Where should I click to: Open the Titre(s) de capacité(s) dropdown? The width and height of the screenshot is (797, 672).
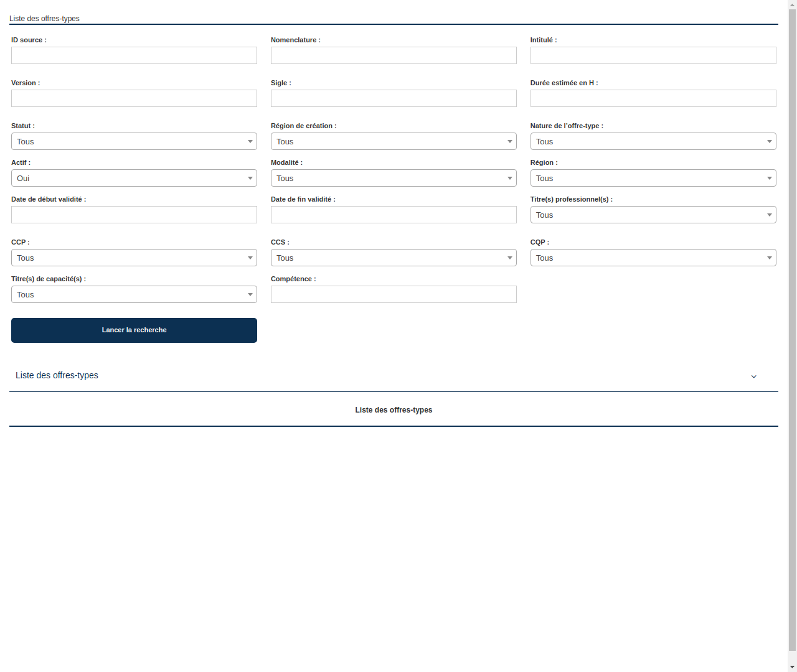tap(134, 294)
